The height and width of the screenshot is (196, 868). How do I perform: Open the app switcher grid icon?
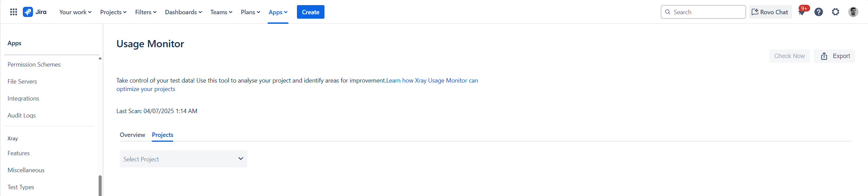(14, 12)
